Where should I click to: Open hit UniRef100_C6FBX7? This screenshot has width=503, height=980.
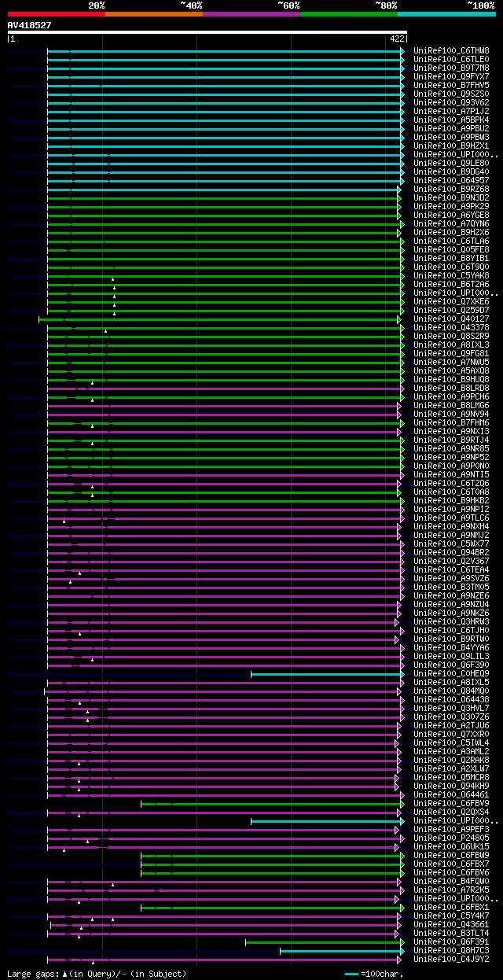point(451,864)
